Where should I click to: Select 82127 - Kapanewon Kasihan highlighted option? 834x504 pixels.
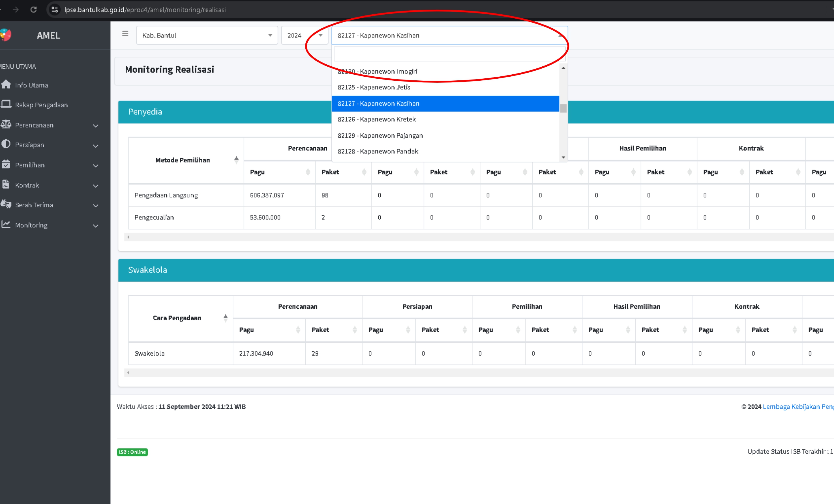pos(445,104)
